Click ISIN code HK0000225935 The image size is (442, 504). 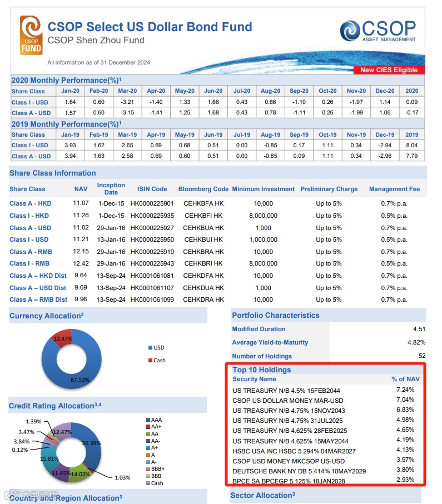tap(152, 216)
